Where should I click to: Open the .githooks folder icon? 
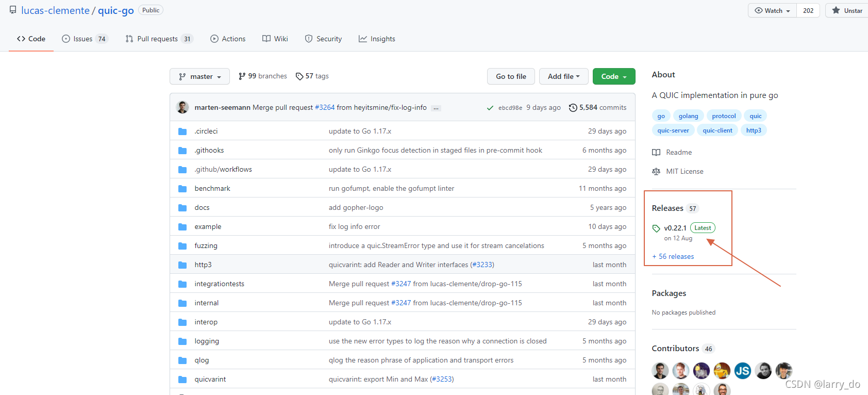pos(182,151)
